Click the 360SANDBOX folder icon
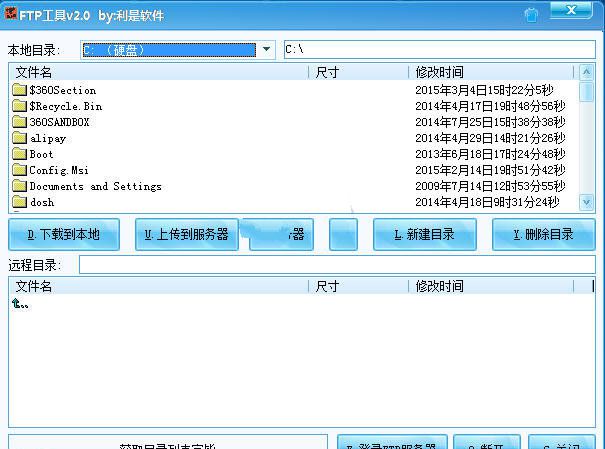The image size is (605, 449). (19, 122)
